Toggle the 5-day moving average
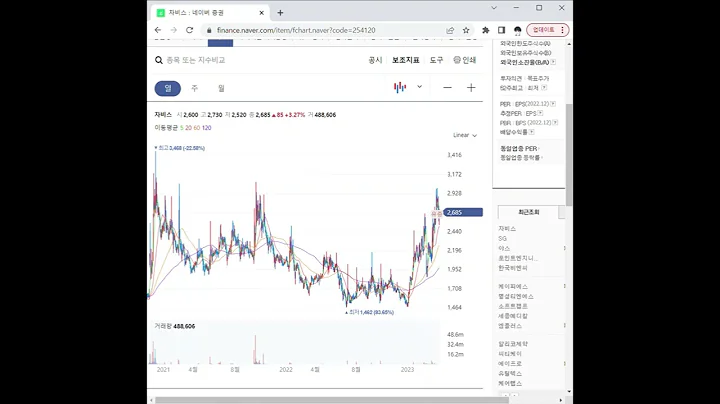Image resolution: width=720 pixels, height=404 pixels. [182, 128]
